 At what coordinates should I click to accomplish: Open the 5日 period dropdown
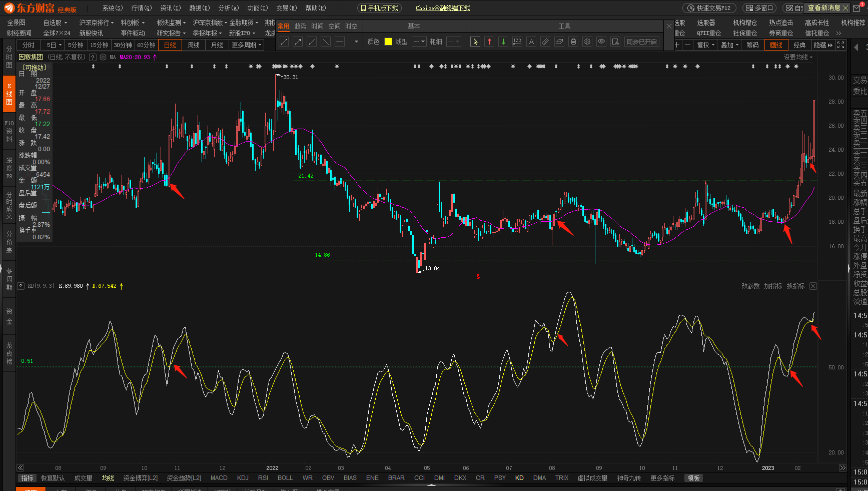pyautogui.click(x=54, y=45)
